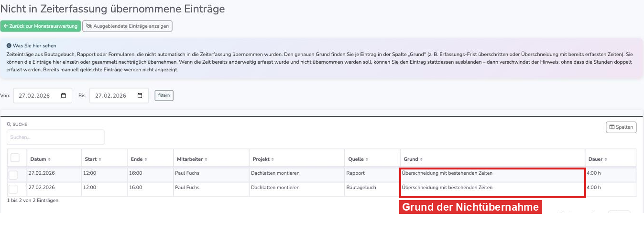
Task: Edit the Bis date field
Action: [119, 96]
